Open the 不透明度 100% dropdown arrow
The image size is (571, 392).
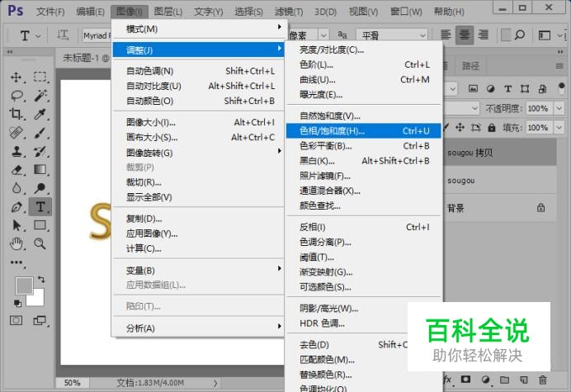(559, 108)
